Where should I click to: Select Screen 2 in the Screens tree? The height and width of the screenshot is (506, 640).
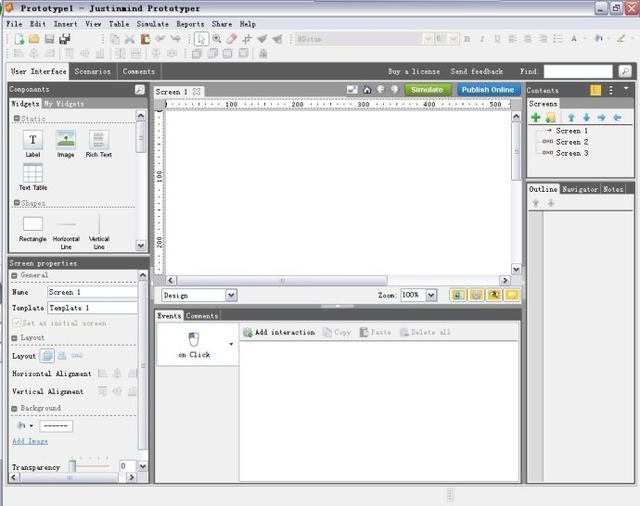572,142
